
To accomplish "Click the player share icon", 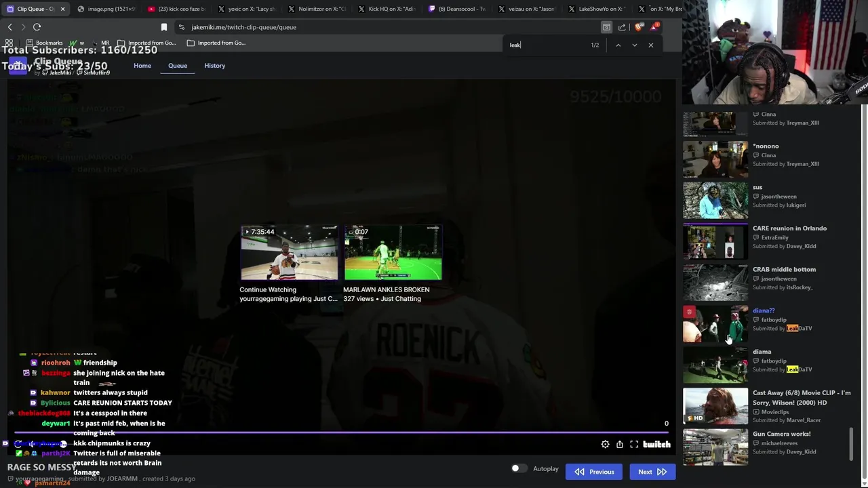I will pos(620,445).
